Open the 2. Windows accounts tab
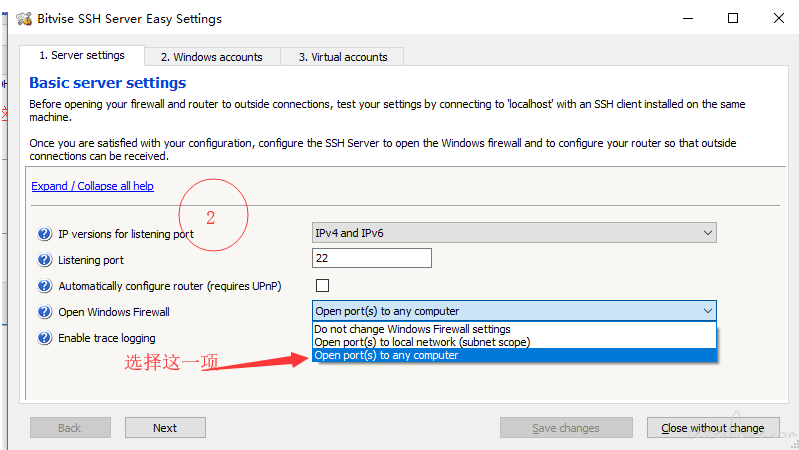 point(212,57)
